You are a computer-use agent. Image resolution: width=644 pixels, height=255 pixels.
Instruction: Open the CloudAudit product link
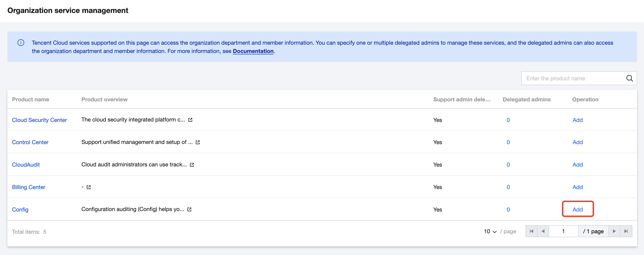click(26, 165)
